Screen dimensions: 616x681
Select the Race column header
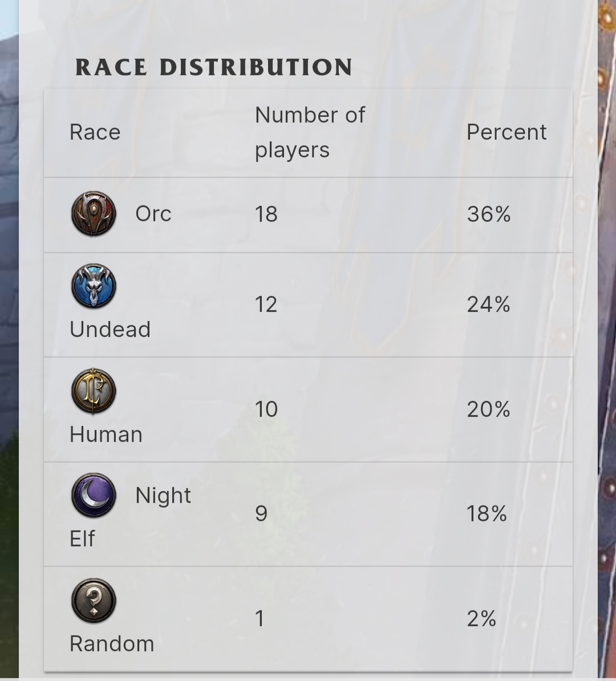click(x=95, y=132)
